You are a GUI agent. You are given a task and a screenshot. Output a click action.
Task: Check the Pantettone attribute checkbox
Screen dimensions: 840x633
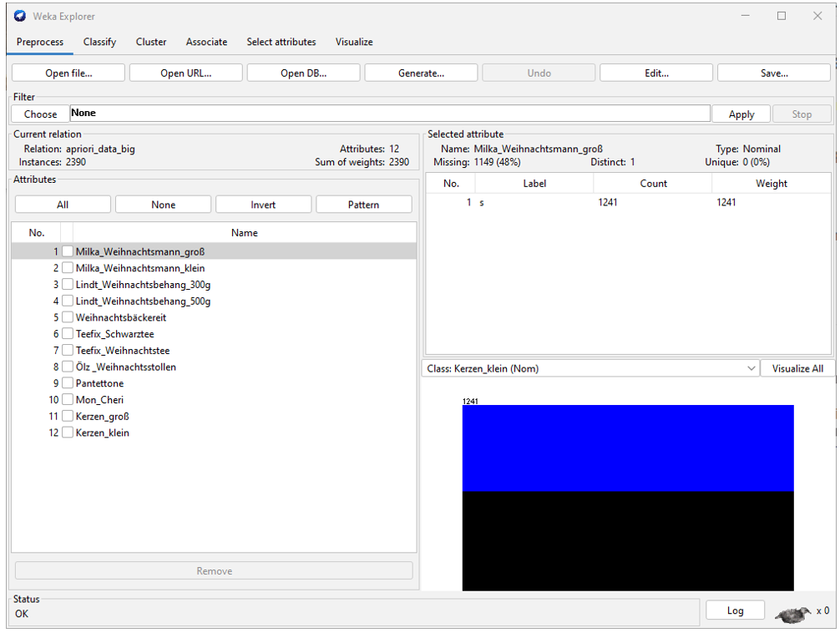[x=68, y=383]
